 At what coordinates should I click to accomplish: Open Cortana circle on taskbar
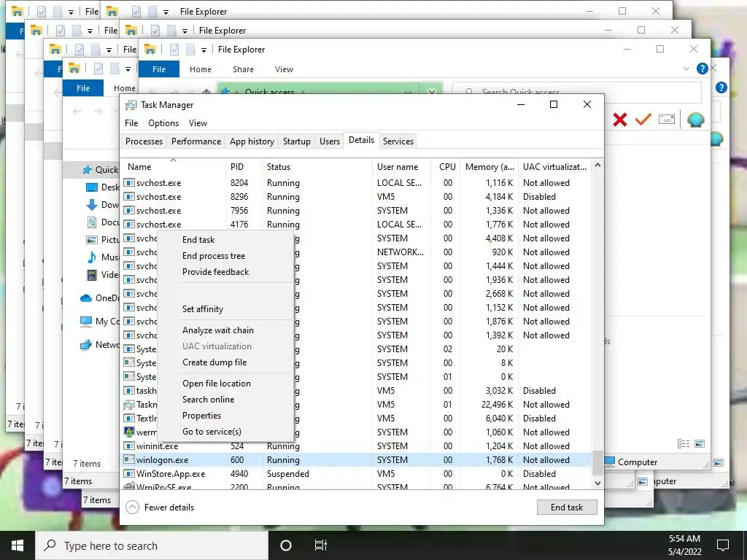pyautogui.click(x=285, y=545)
